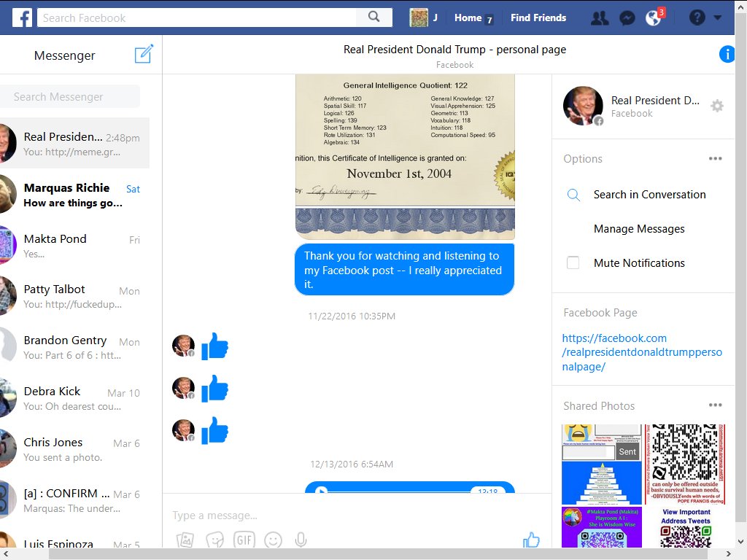Focus the Search Facebook field
The width and height of the screenshot is (747, 560).
(197, 18)
